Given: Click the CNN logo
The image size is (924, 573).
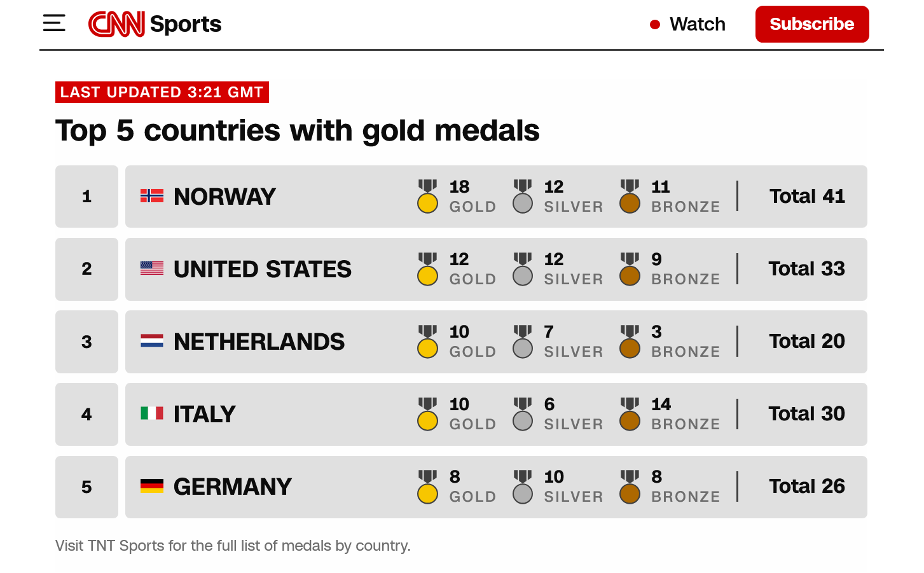Looking at the screenshot, I should (x=116, y=24).
